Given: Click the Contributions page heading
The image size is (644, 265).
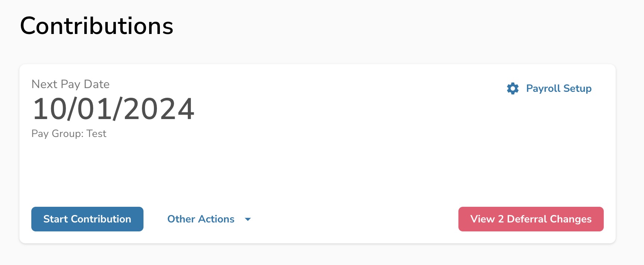Looking at the screenshot, I should click(x=97, y=26).
